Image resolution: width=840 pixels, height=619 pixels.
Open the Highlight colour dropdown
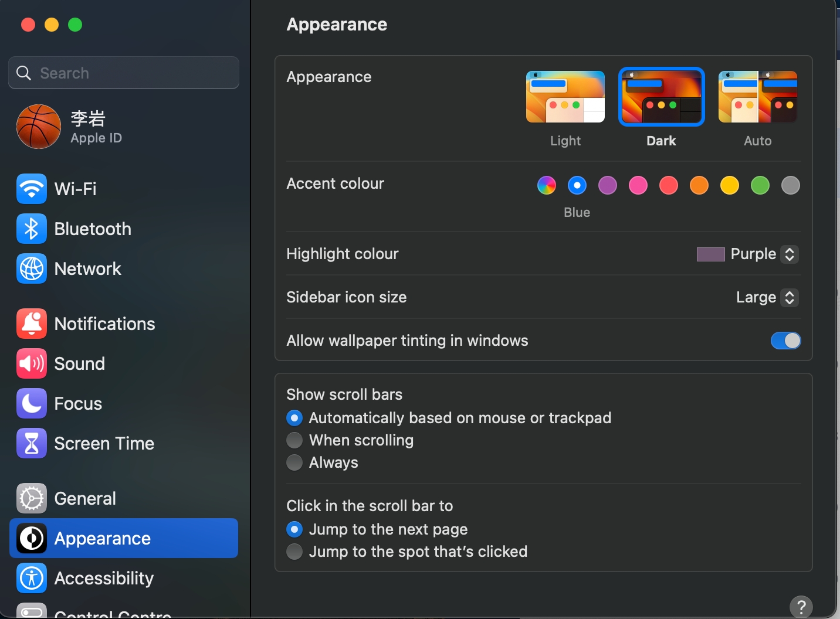tap(789, 254)
